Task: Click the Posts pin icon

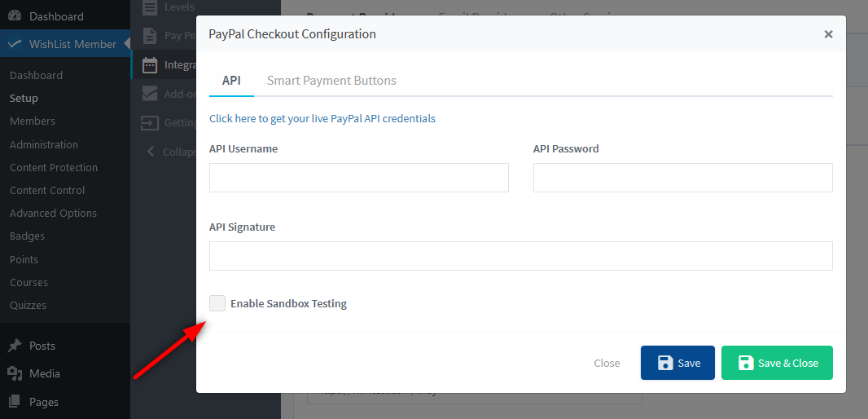Action: (15, 346)
